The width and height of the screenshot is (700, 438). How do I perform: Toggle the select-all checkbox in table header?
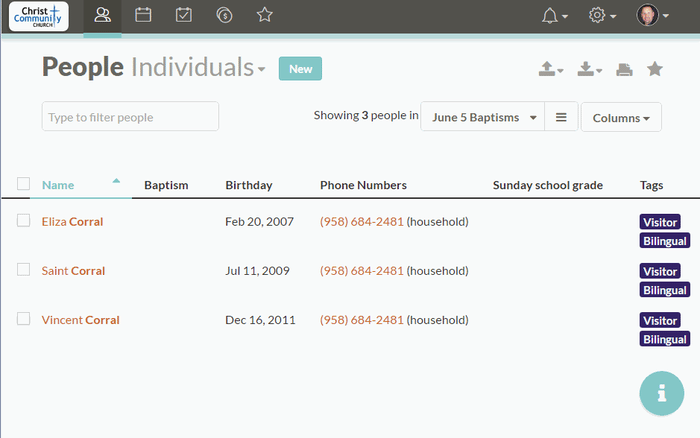click(x=23, y=184)
